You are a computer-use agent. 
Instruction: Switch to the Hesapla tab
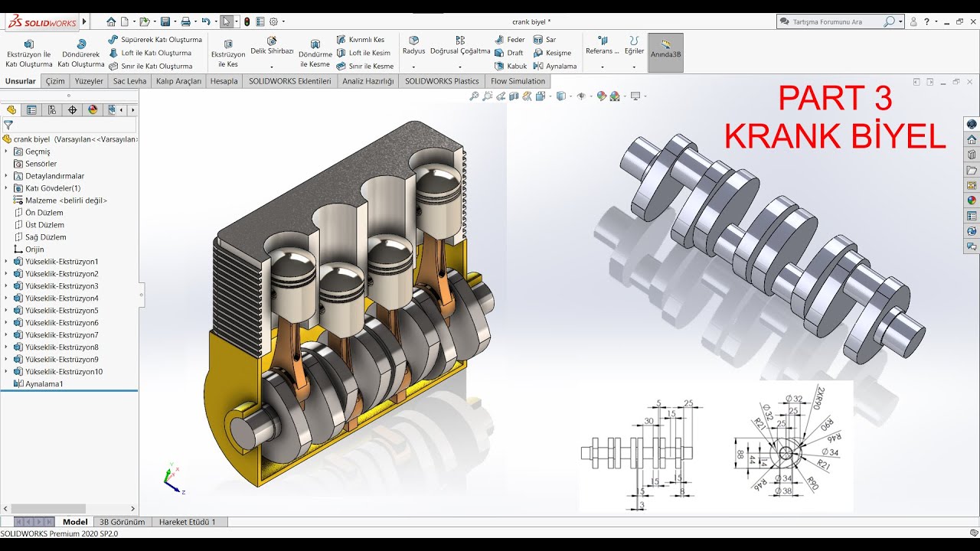pyautogui.click(x=224, y=81)
